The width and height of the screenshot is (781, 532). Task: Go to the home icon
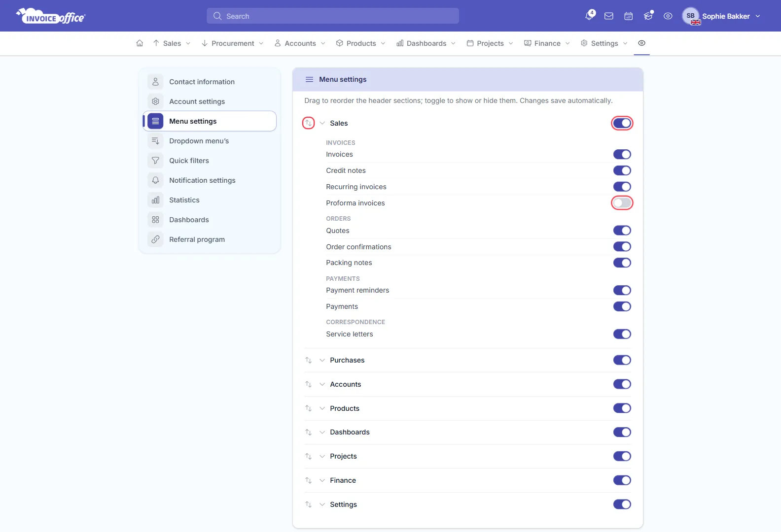point(140,43)
